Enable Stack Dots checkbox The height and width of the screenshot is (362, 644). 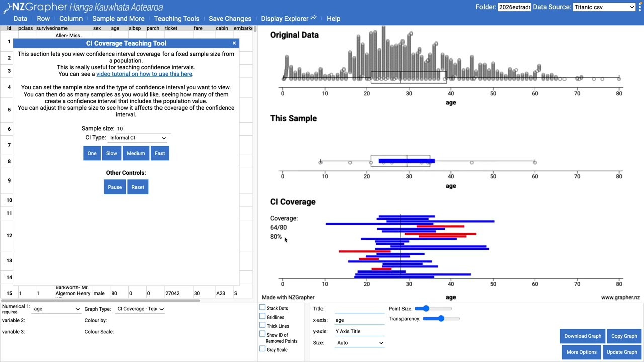point(262,308)
